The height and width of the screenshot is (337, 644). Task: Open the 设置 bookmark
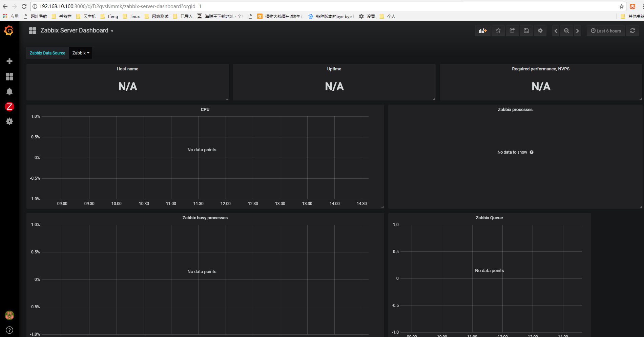click(367, 16)
